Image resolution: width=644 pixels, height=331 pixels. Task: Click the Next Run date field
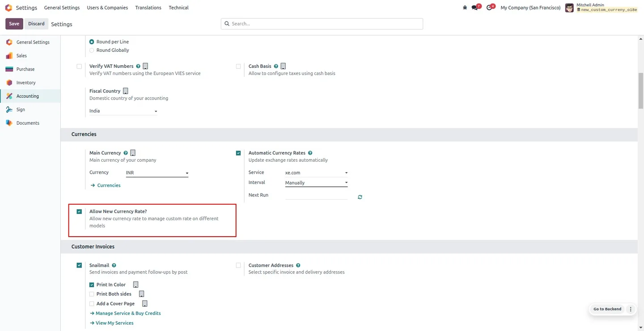(x=316, y=195)
